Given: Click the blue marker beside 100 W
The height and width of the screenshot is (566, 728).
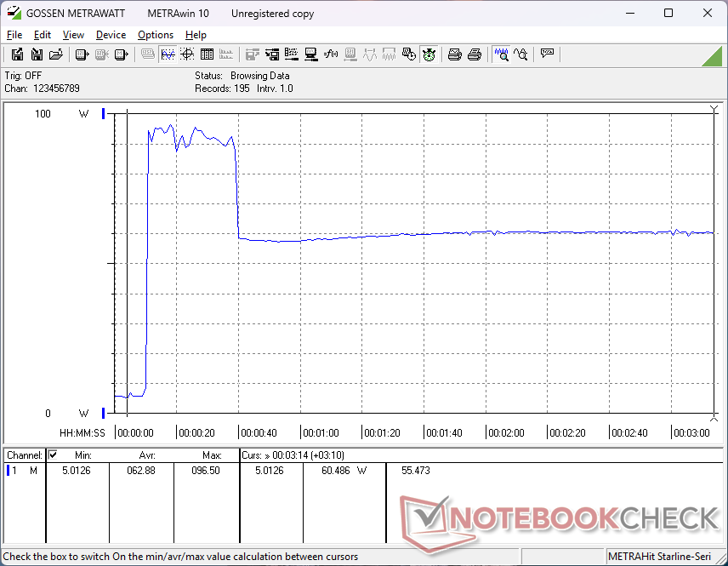Looking at the screenshot, I should 104,114.
